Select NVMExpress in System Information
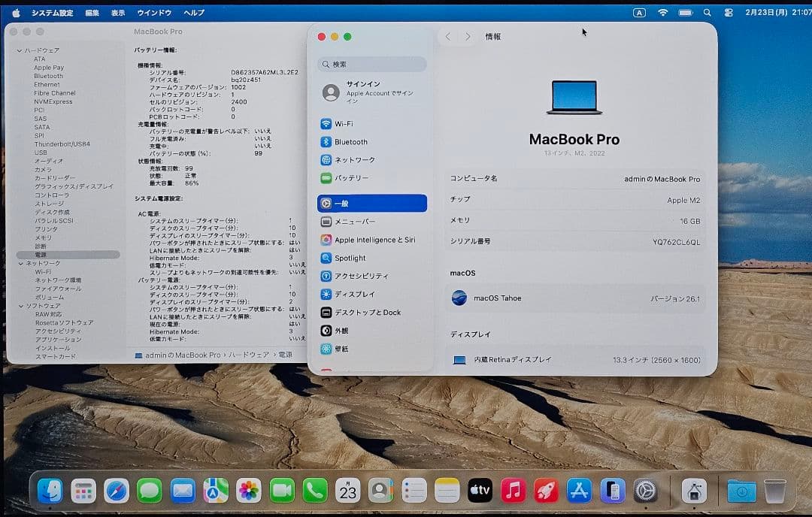This screenshot has height=517, width=812. pyautogui.click(x=53, y=101)
